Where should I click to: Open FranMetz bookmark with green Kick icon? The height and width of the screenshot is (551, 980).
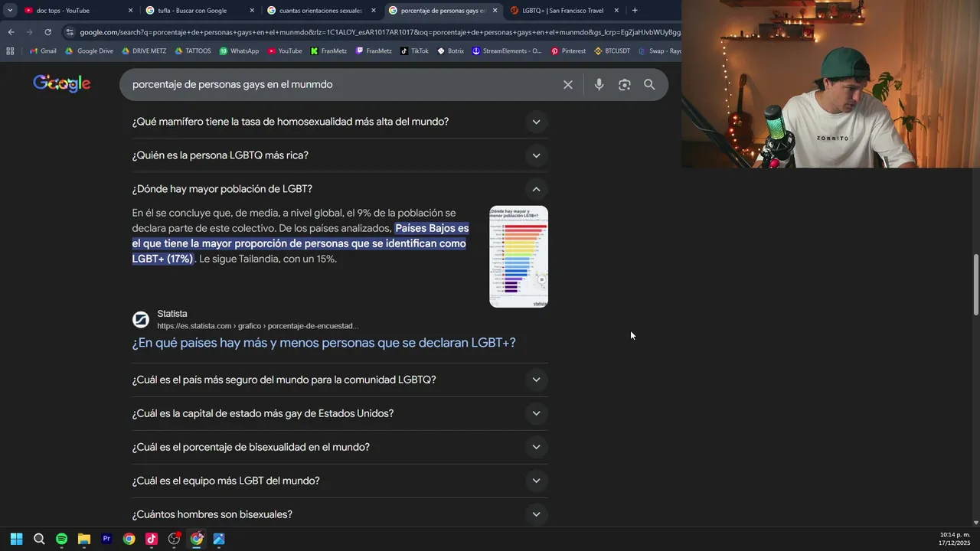(x=328, y=51)
